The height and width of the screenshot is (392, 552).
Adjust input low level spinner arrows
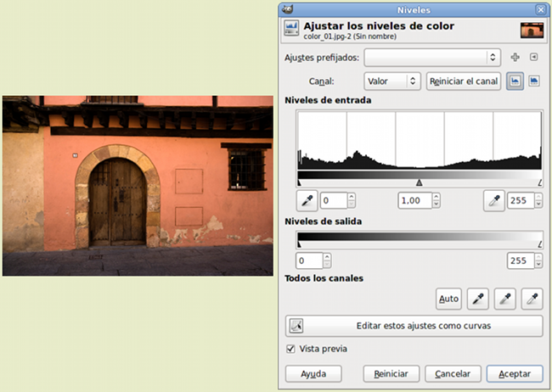352,200
